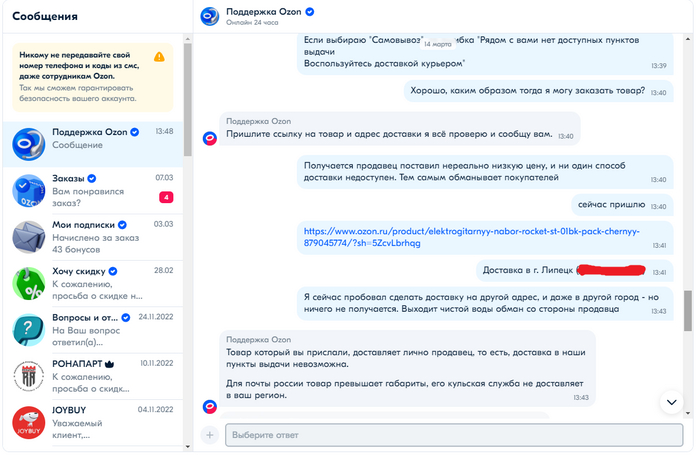
Task: Open the Мои подписки envelope avatar
Action: [x=29, y=237]
